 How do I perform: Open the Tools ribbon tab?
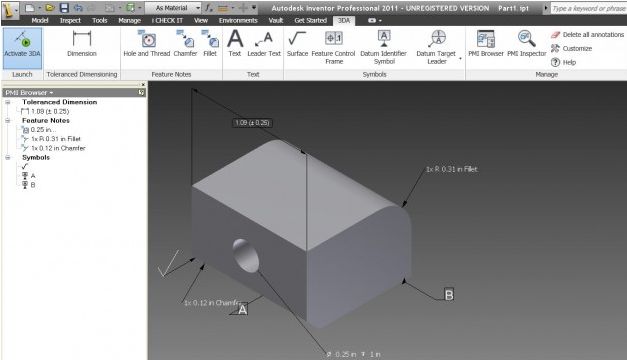click(x=99, y=20)
